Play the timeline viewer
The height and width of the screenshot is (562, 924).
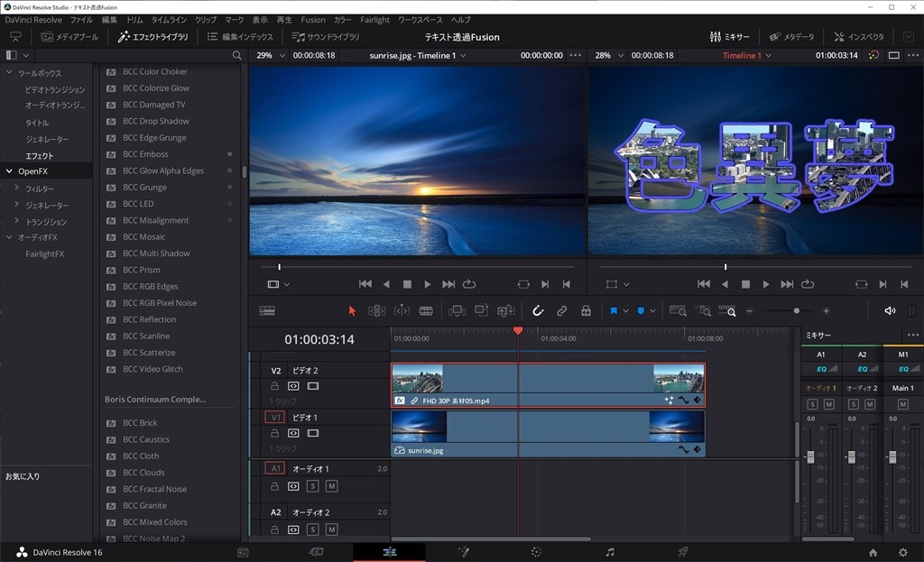(x=765, y=284)
